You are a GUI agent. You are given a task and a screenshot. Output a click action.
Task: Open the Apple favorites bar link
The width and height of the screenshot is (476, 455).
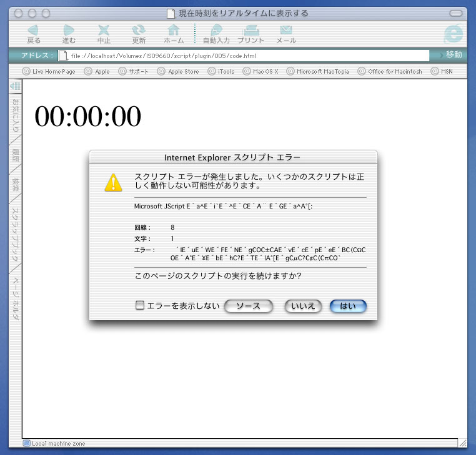97,72
